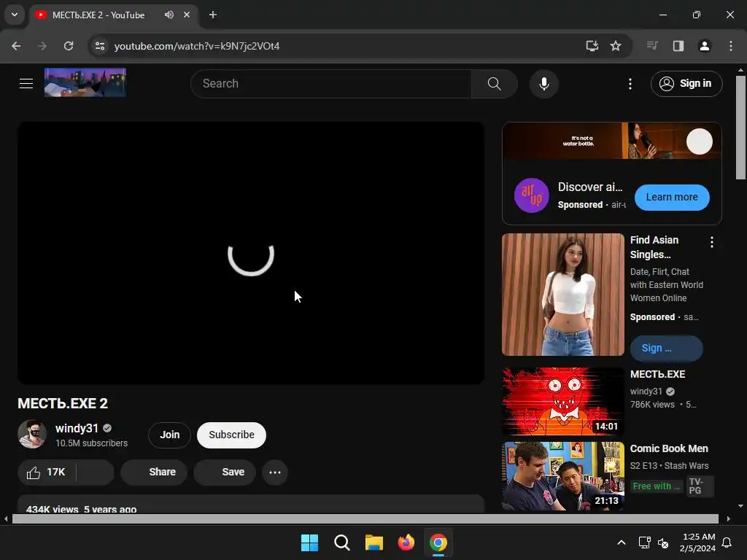Show hidden system tray icons
This screenshot has height=560, width=747.
click(x=622, y=542)
